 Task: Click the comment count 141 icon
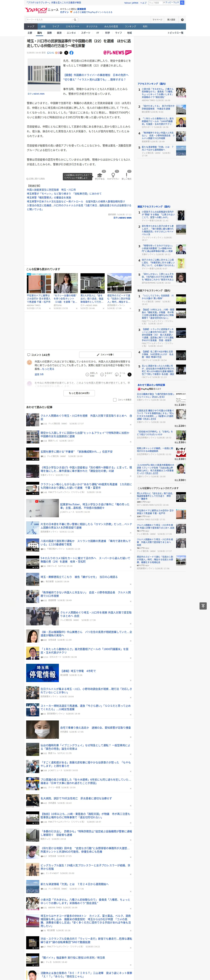[x=50, y=53]
